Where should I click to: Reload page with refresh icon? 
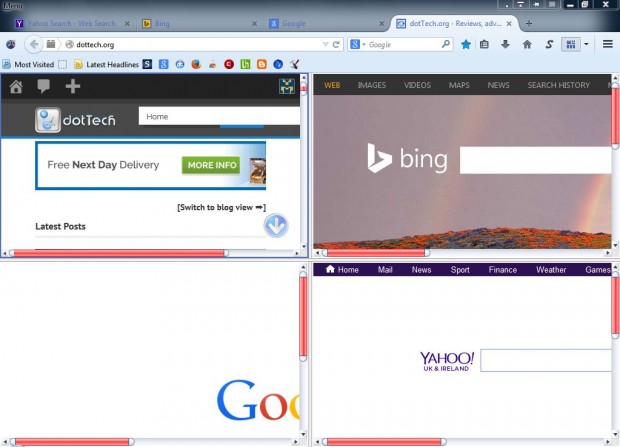(x=336, y=44)
